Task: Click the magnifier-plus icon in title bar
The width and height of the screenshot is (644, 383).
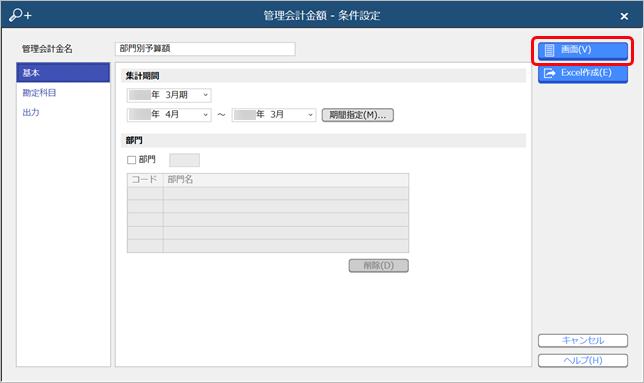Action: coord(20,15)
